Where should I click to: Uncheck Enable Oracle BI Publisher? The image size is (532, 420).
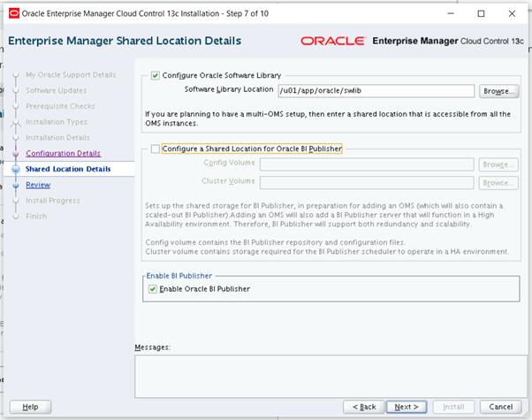coord(154,289)
